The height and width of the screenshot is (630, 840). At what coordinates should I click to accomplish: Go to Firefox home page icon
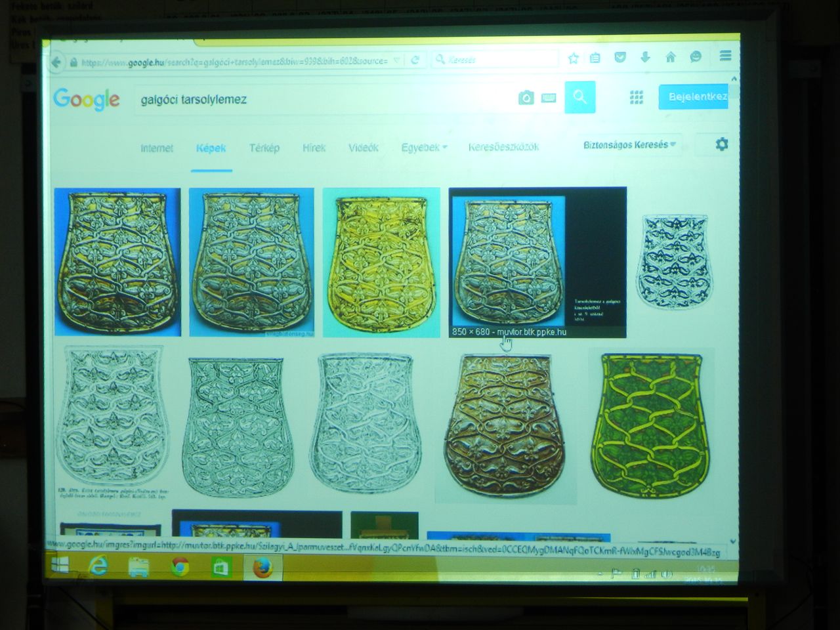(671, 57)
